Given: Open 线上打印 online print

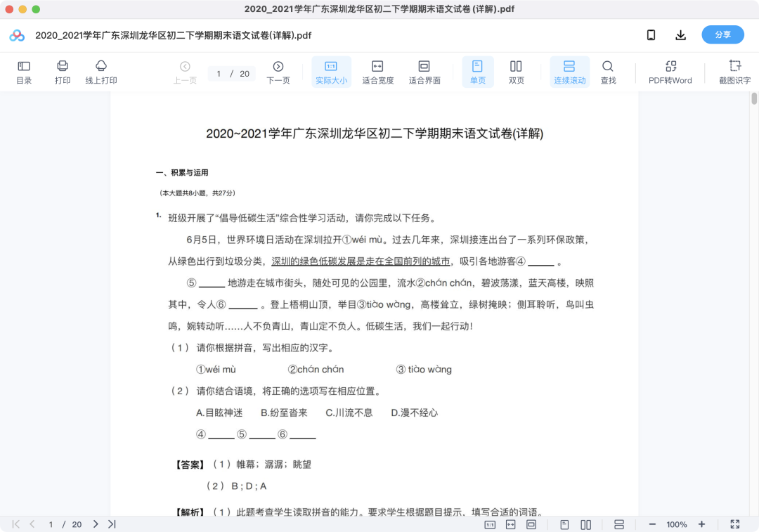Looking at the screenshot, I should click(x=101, y=72).
